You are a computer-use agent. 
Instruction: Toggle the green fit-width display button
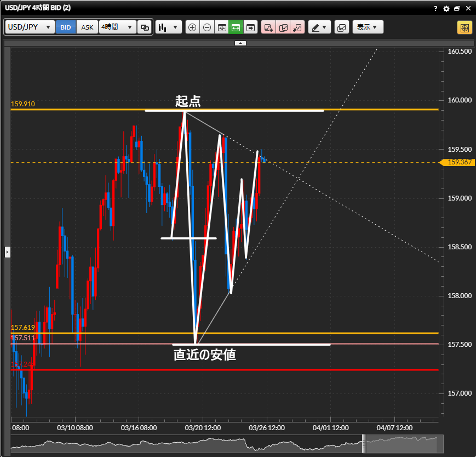[x=236, y=27]
